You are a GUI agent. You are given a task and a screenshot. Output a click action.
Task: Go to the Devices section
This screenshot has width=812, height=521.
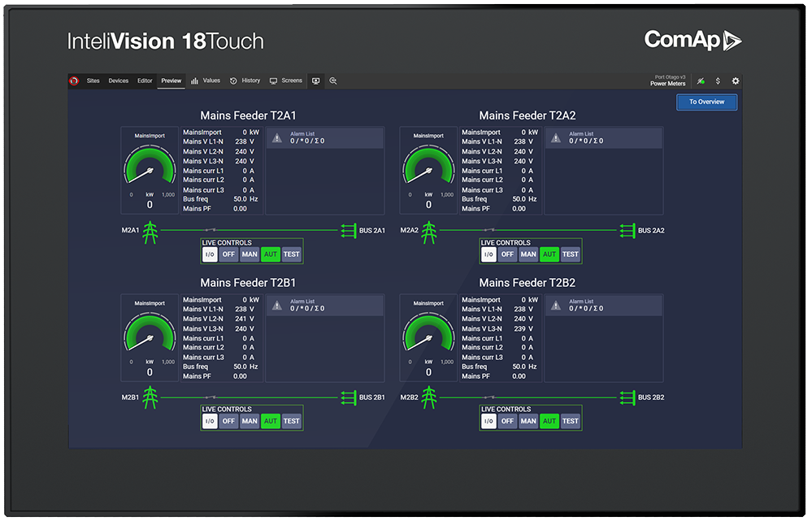(x=118, y=80)
